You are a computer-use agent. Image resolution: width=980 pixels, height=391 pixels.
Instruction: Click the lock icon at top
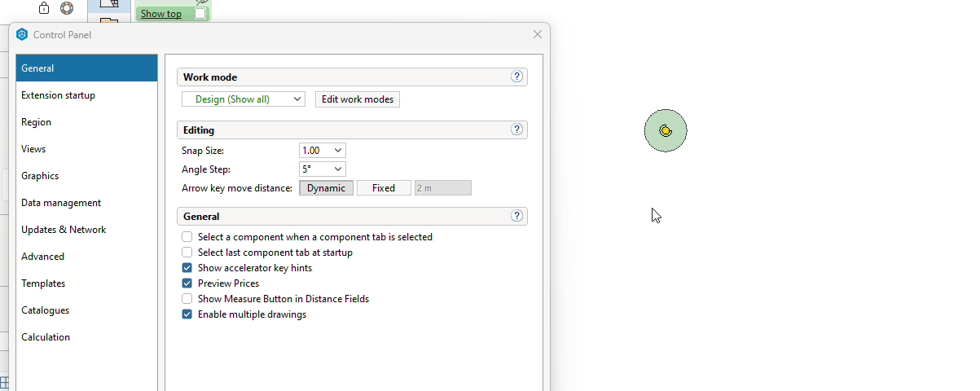pos(44,8)
